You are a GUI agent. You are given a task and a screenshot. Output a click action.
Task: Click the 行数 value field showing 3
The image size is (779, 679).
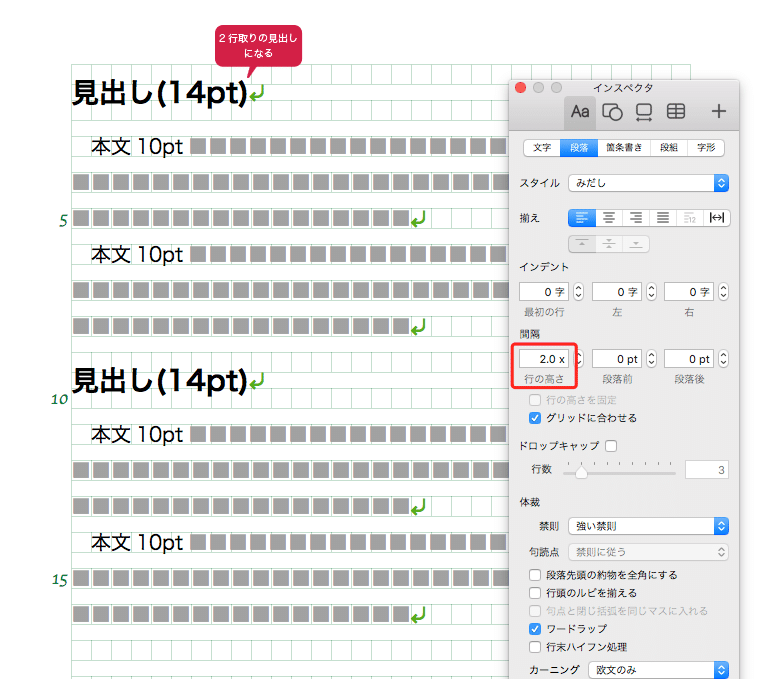coord(706,470)
